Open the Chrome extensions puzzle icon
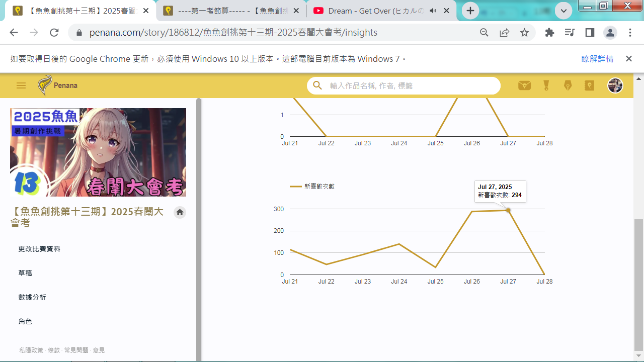 point(549,33)
